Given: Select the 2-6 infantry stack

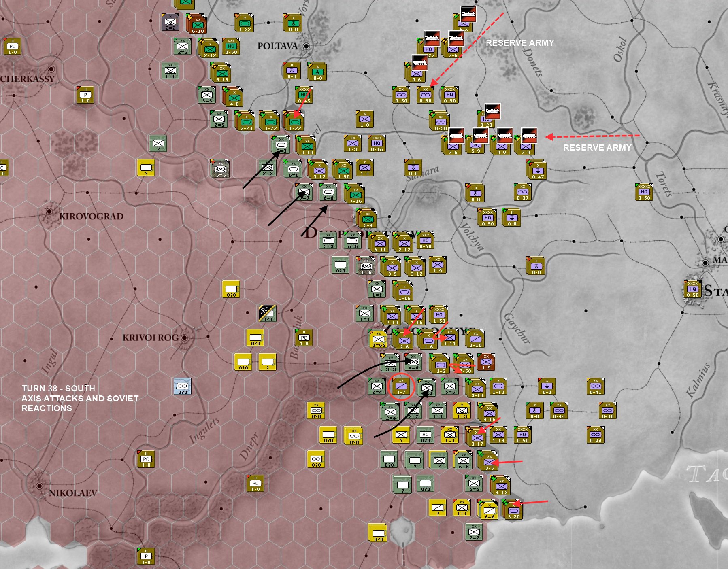Looking at the screenshot, I should [404, 340].
